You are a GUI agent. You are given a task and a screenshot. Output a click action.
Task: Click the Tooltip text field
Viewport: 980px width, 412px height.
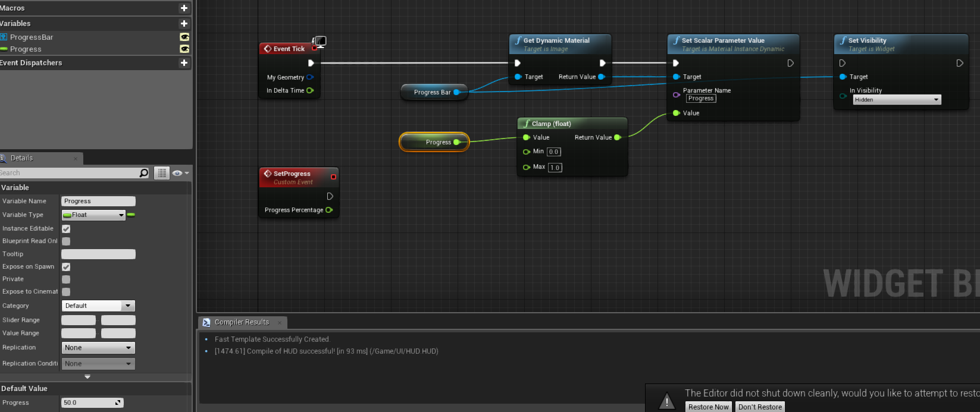pyautogui.click(x=98, y=254)
